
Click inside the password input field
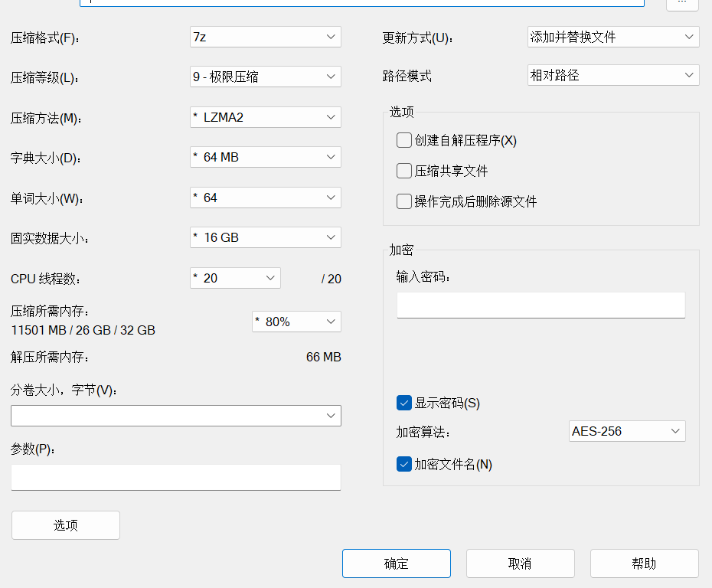541,304
